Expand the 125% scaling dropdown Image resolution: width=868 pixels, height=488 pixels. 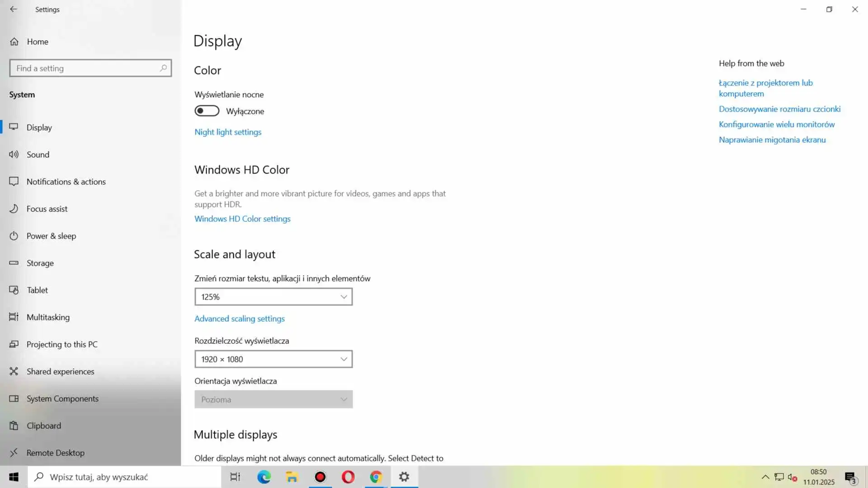pyautogui.click(x=273, y=297)
